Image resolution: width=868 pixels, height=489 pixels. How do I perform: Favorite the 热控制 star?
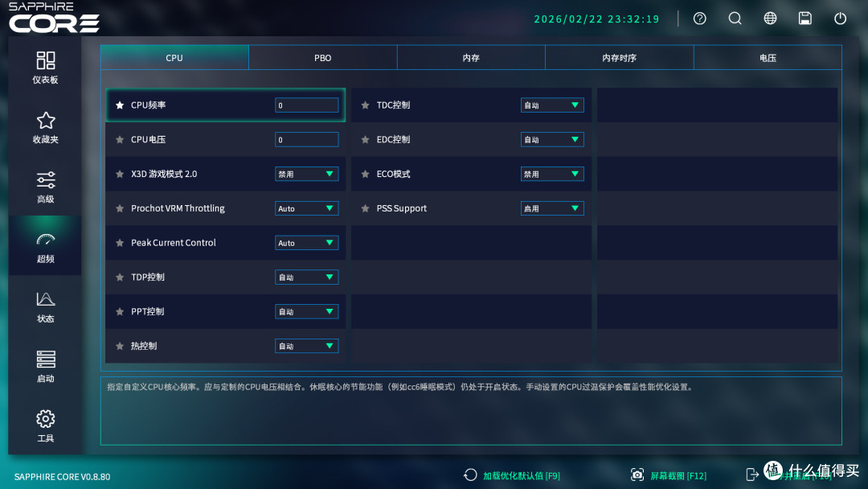click(120, 346)
